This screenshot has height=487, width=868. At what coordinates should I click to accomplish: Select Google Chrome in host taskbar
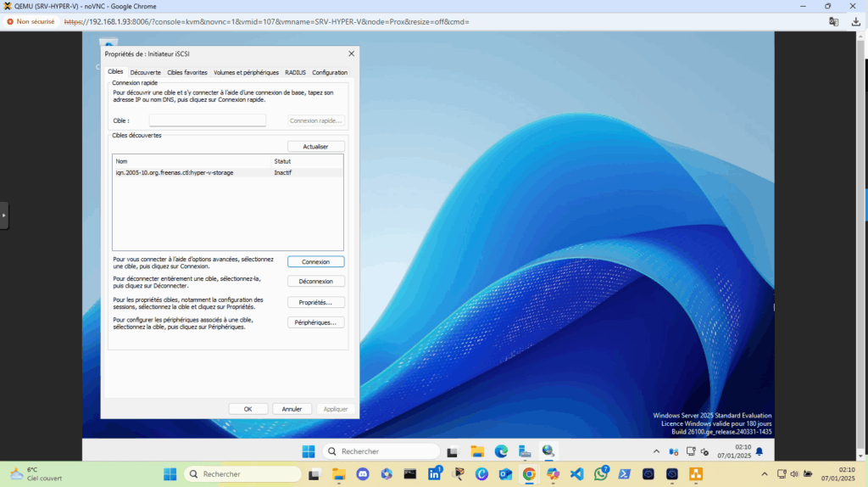coord(529,474)
